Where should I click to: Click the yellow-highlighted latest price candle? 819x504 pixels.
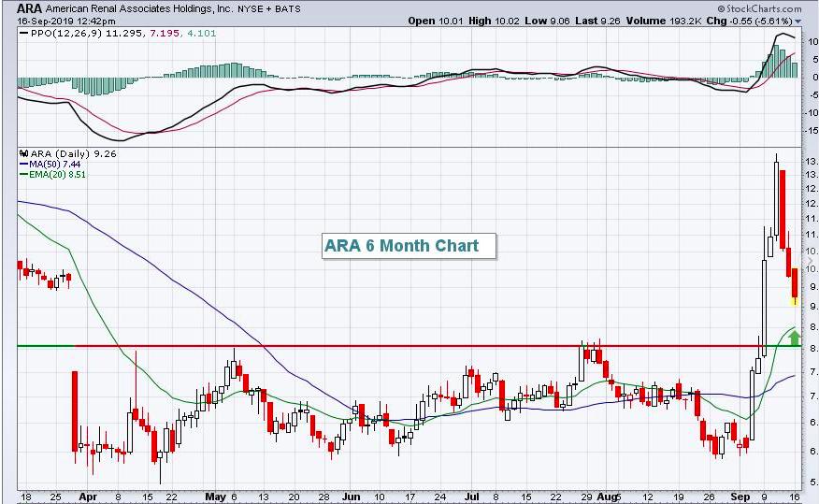click(794, 300)
